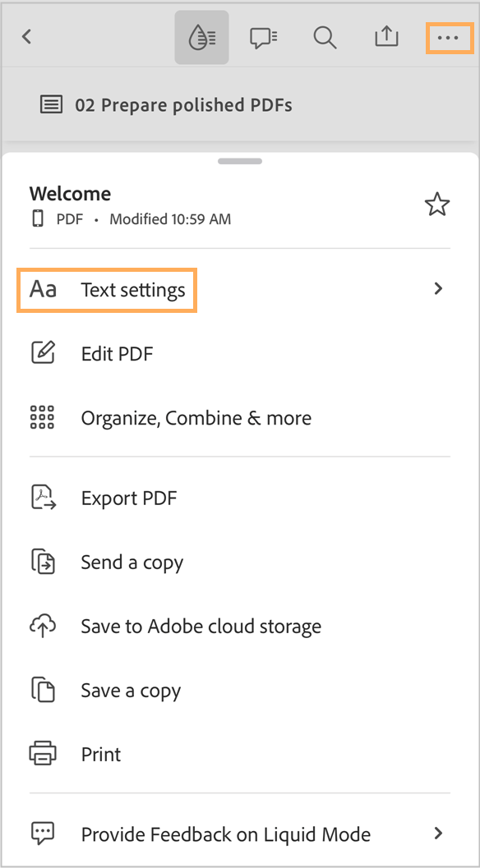Navigate back with the left chevron
The image size is (480, 868).
coord(25,36)
